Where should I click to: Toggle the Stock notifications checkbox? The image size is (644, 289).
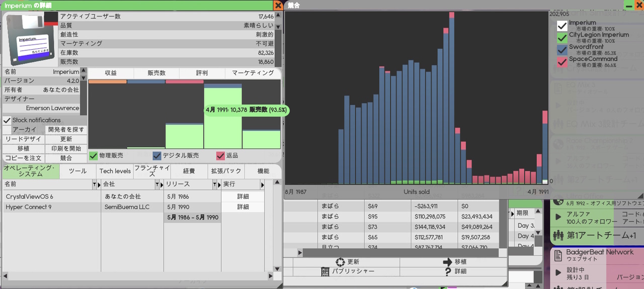pyautogui.click(x=7, y=121)
